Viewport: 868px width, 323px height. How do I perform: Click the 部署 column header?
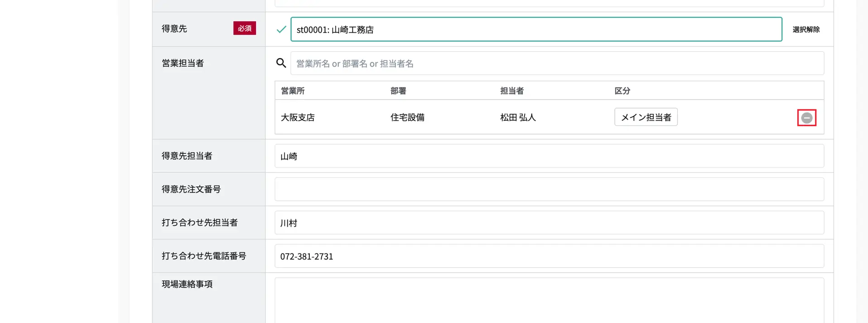click(398, 91)
